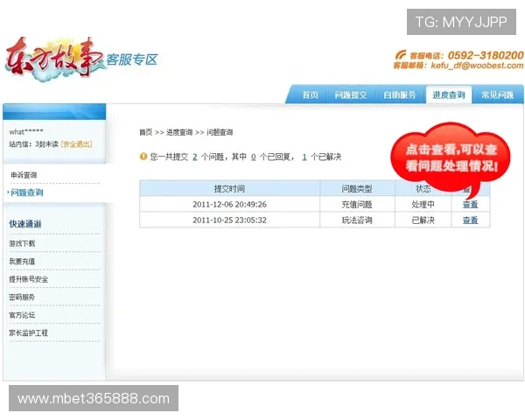Click the 玩法咨询 type cell
525x420 pixels.
[x=357, y=220]
